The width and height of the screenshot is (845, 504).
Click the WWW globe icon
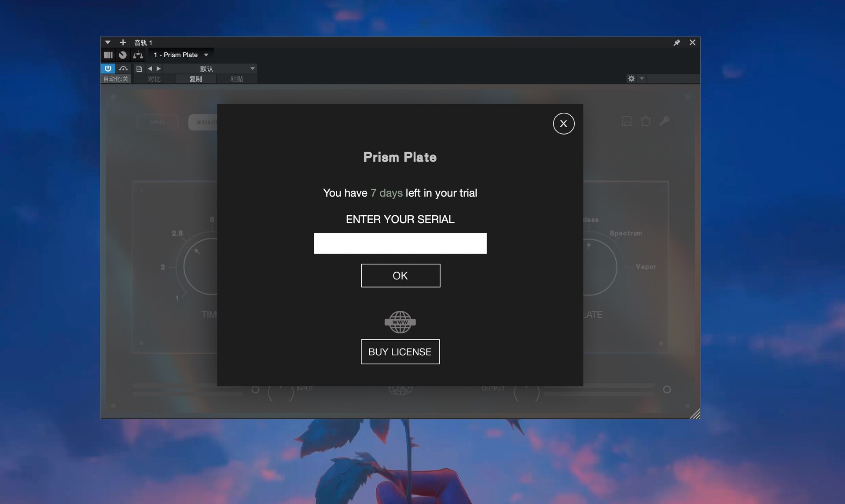click(400, 322)
